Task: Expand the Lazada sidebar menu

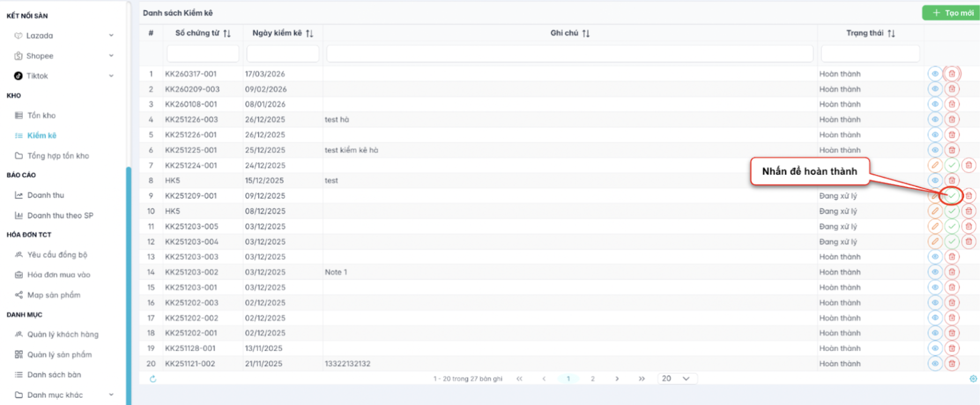Action: pos(111,35)
